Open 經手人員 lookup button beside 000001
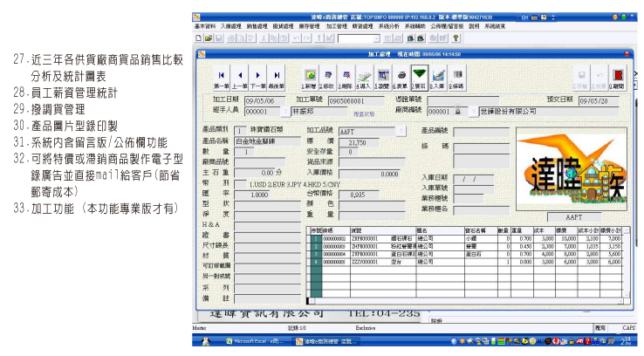 click(x=285, y=112)
